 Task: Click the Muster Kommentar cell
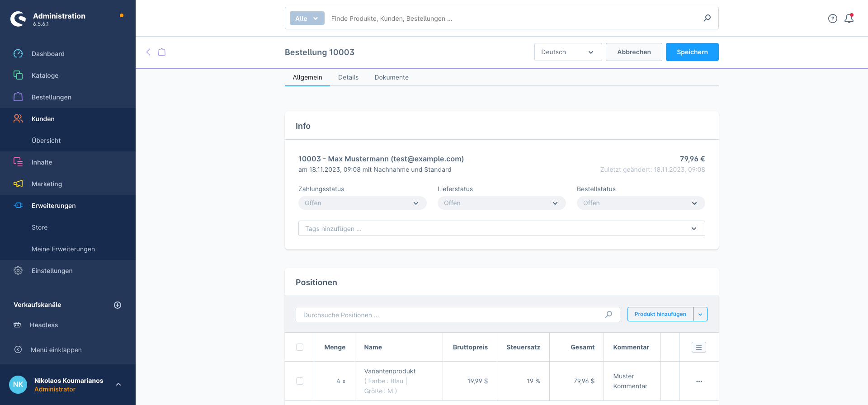point(632,381)
